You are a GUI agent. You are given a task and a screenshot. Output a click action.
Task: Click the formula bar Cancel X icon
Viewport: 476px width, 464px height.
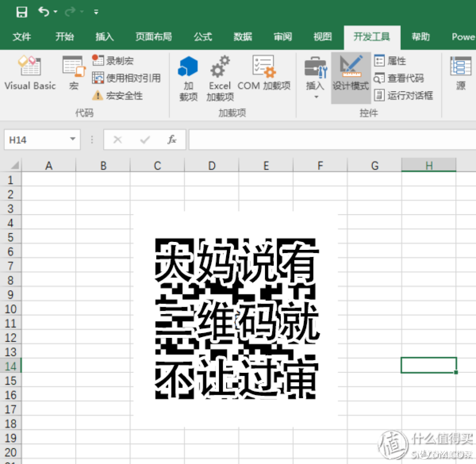(x=118, y=140)
